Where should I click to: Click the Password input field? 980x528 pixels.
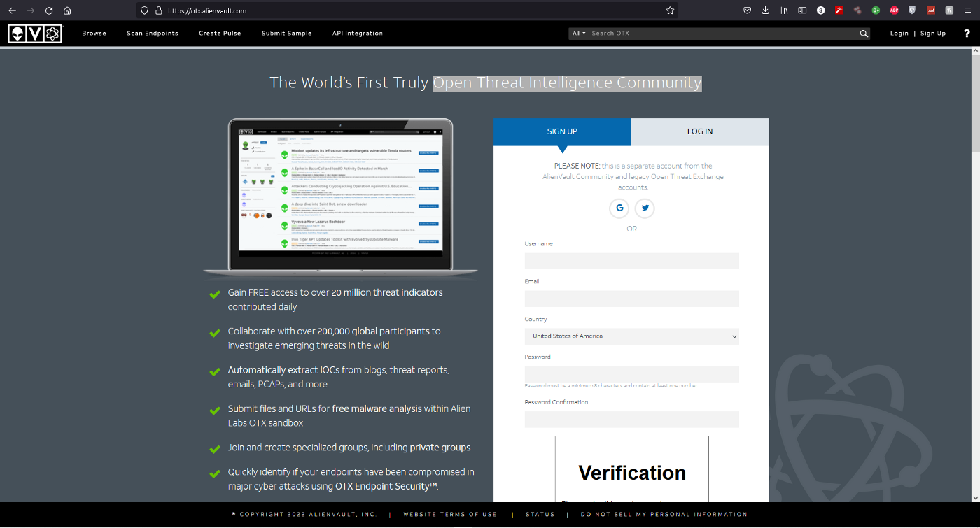[632, 374]
